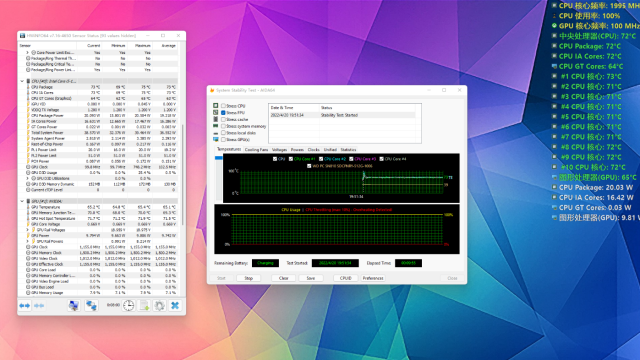Collapse the GPU sensor group in HWiNFO
Viewport: 640px width, 360px height.
click(22, 201)
